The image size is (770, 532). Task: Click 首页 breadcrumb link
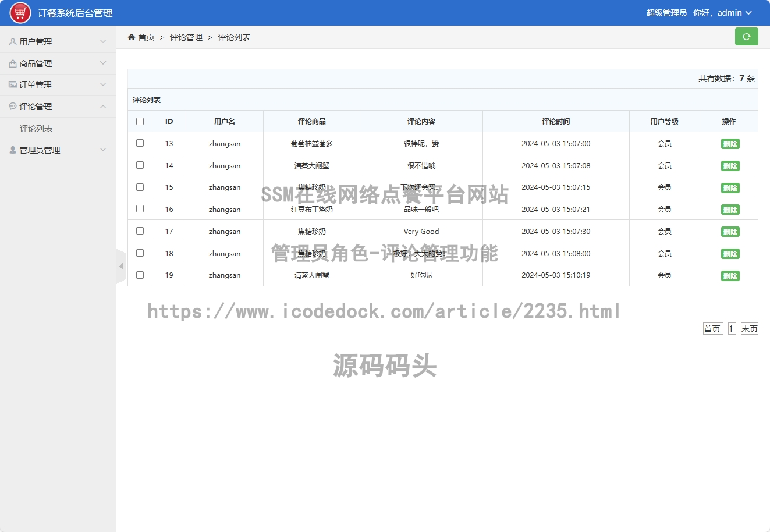pos(146,37)
